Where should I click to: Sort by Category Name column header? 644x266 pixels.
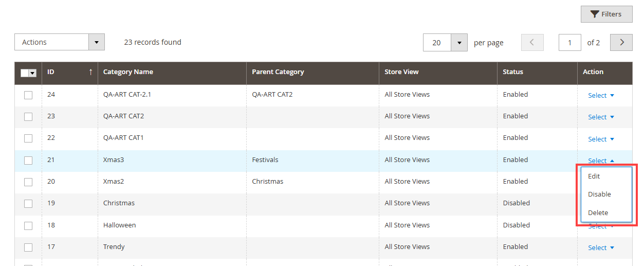(128, 72)
